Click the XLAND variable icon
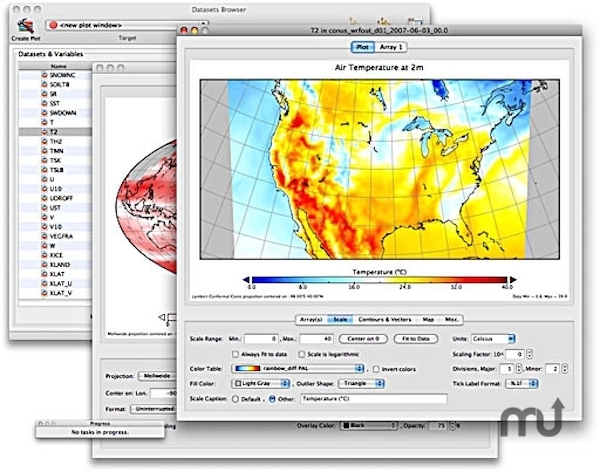 pyautogui.click(x=44, y=265)
